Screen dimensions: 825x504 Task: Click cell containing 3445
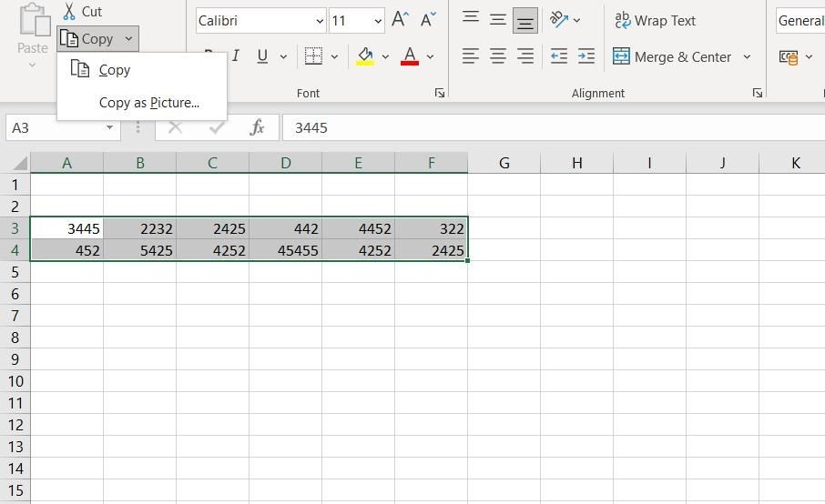(x=66, y=228)
